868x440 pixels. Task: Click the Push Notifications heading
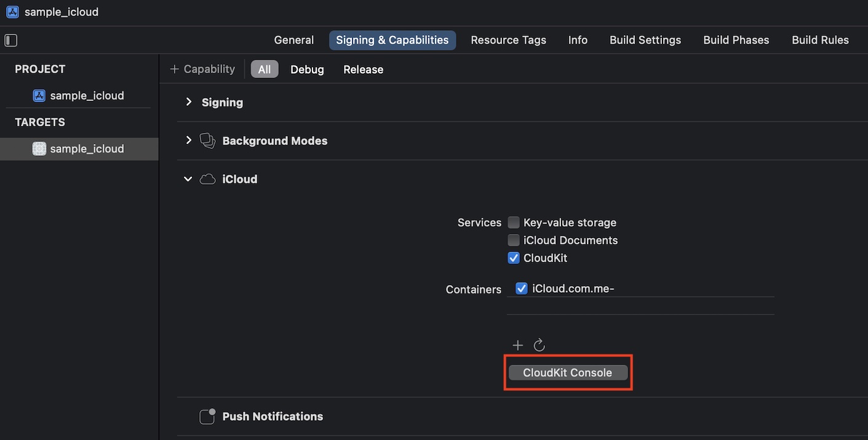tap(273, 416)
